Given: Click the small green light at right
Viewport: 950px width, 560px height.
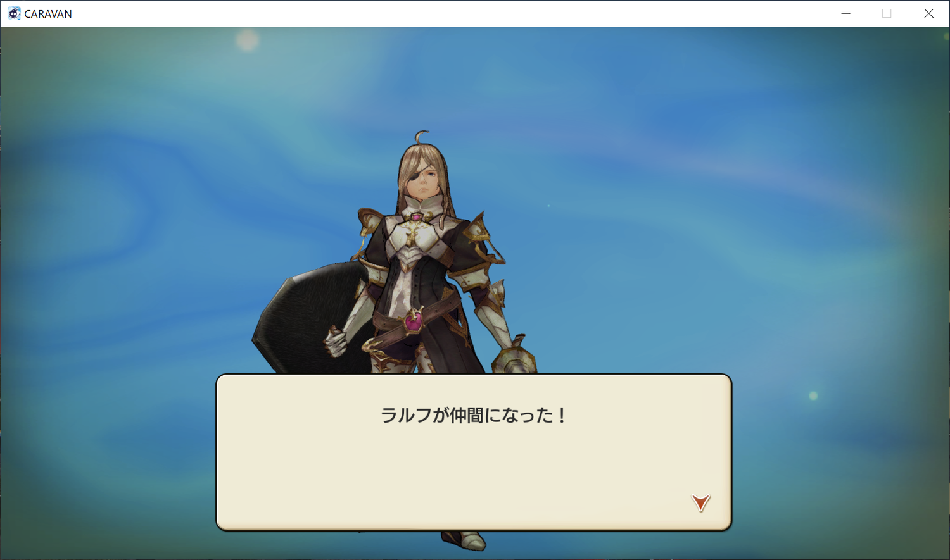Looking at the screenshot, I should pos(813,395).
